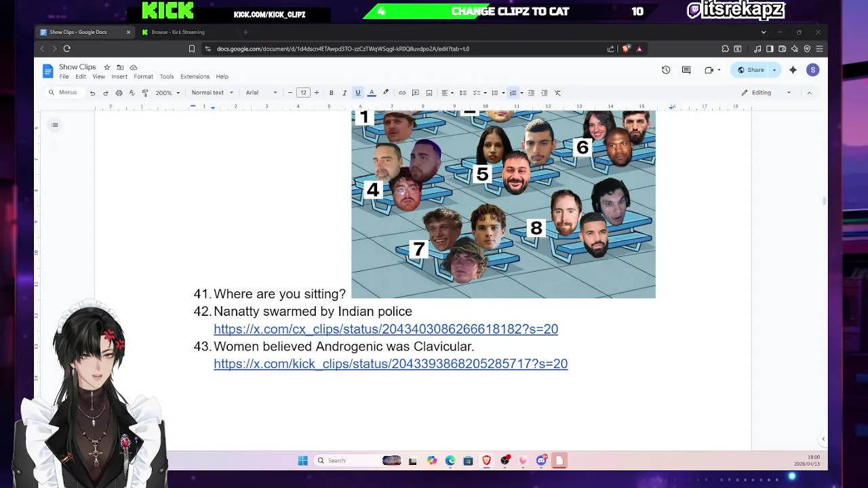Toggle underline formatting
Viewport: 868px width, 488px height.
pyautogui.click(x=358, y=93)
